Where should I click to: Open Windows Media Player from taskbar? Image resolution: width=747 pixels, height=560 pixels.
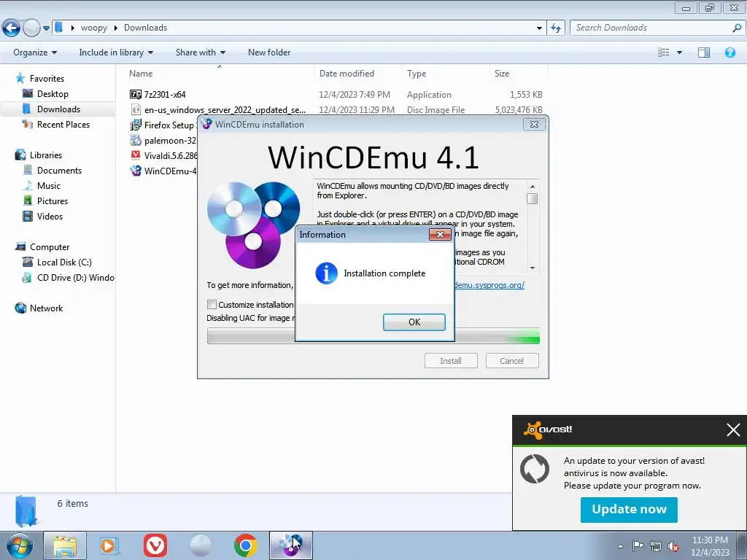point(109,545)
